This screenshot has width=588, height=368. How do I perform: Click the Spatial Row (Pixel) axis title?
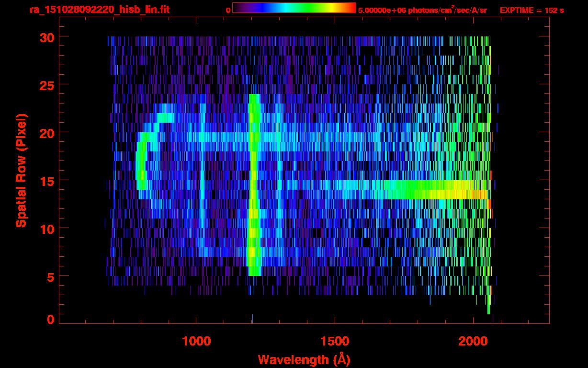[x=21, y=171]
